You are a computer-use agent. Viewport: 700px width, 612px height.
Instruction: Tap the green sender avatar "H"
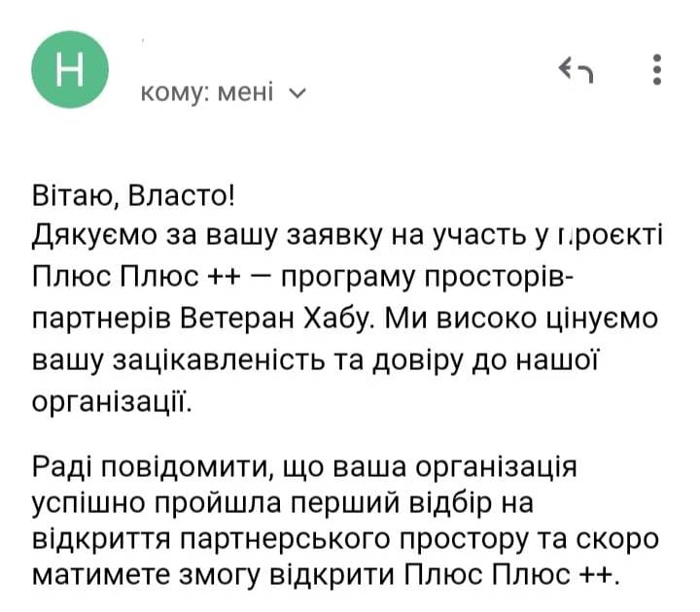(x=71, y=70)
